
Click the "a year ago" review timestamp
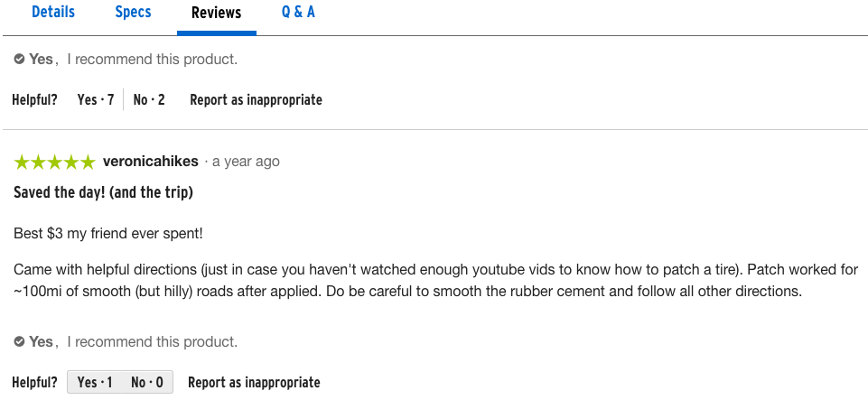pyautogui.click(x=246, y=162)
